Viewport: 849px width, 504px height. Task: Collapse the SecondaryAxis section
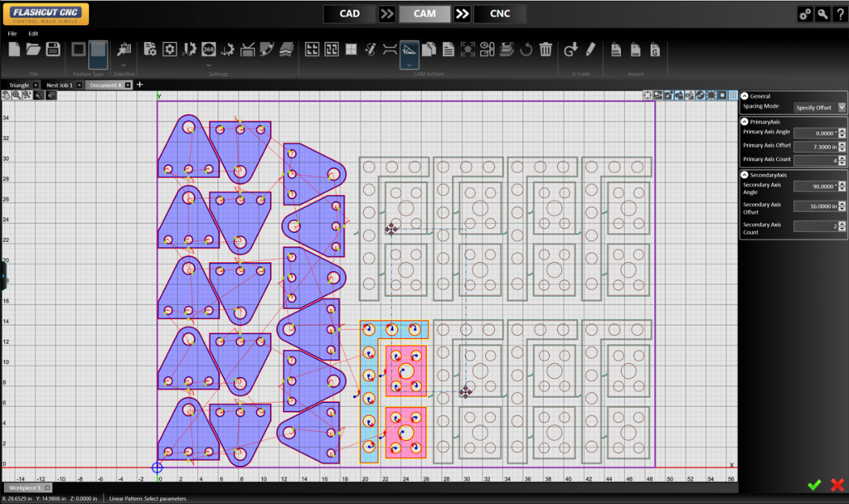pyautogui.click(x=745, y=175)
